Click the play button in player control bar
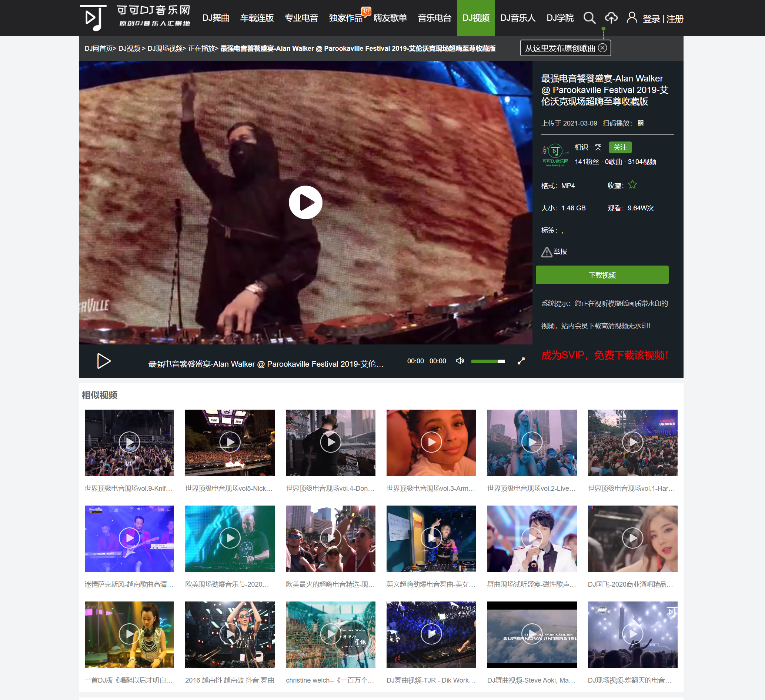765x700 pixels. click(104, 361)
